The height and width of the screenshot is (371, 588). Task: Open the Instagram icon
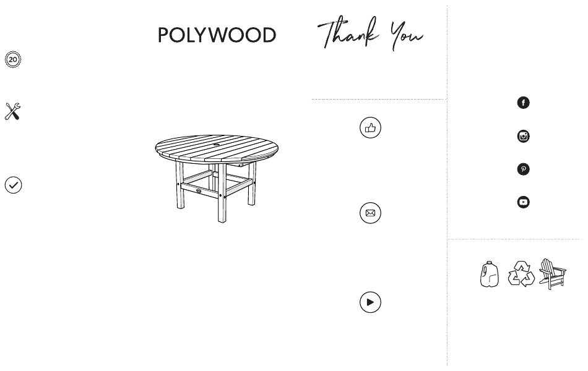[523, 136]
